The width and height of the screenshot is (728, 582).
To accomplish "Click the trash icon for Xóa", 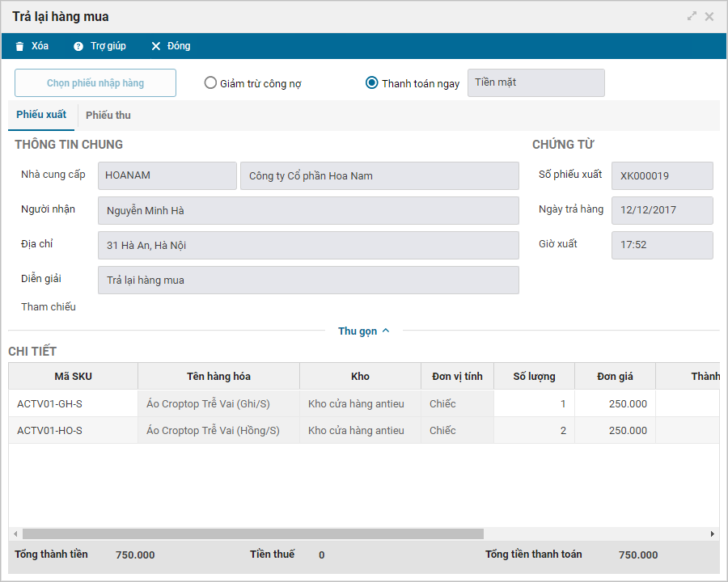I will 19,46.
